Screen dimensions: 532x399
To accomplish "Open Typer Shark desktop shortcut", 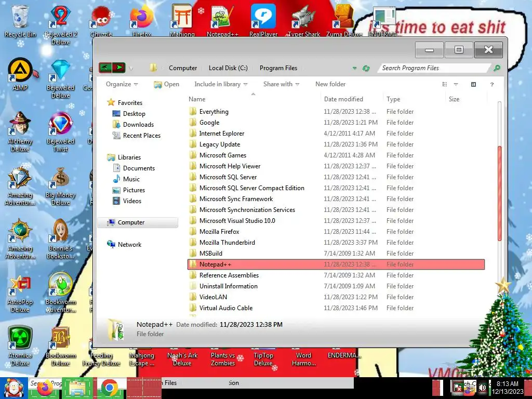I will [303, 21].
